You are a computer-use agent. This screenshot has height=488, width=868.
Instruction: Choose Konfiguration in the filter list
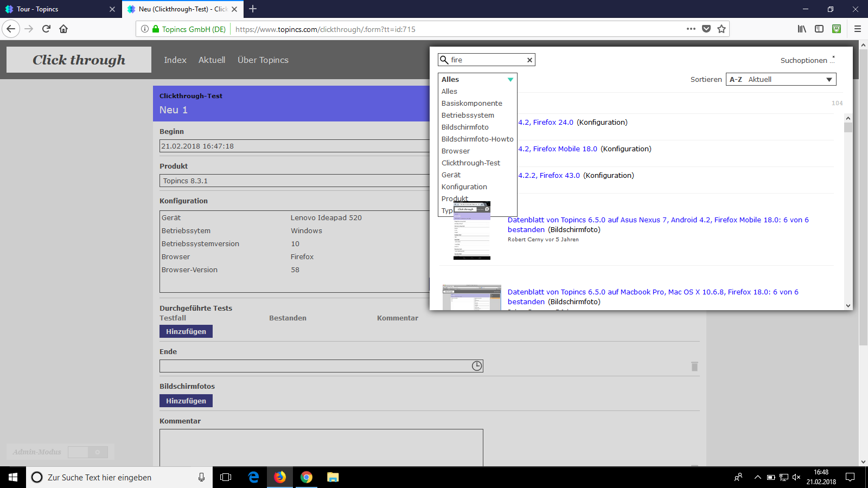pyautogui.click(x=464, y=187)
